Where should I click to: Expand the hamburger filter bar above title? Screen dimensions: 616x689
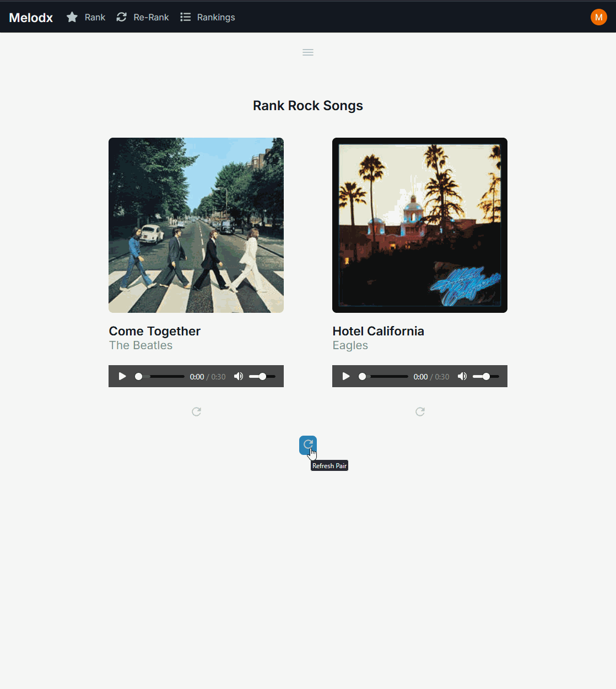(308, 52)
